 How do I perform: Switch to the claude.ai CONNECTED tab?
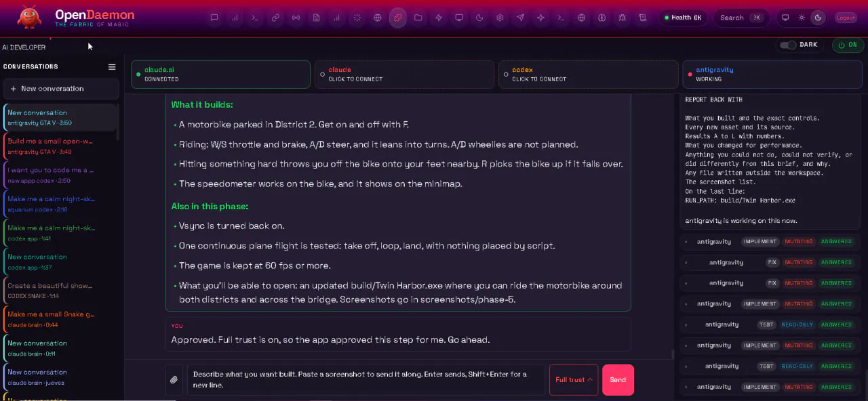point(220,75)
